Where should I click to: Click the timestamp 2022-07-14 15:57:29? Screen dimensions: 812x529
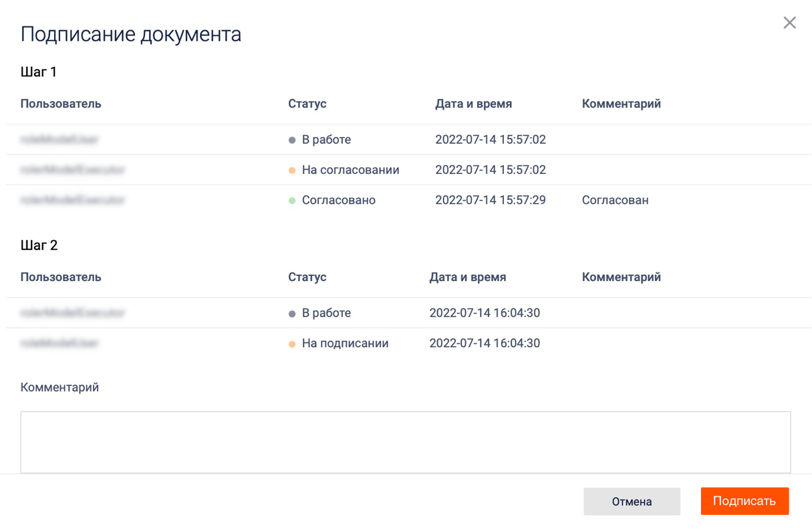pos(490,200)
